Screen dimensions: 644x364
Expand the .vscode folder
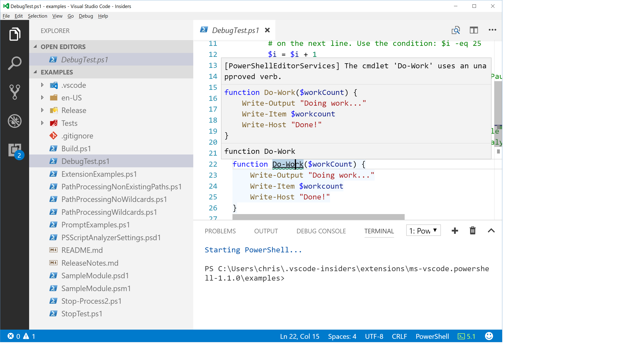[42, 85]
